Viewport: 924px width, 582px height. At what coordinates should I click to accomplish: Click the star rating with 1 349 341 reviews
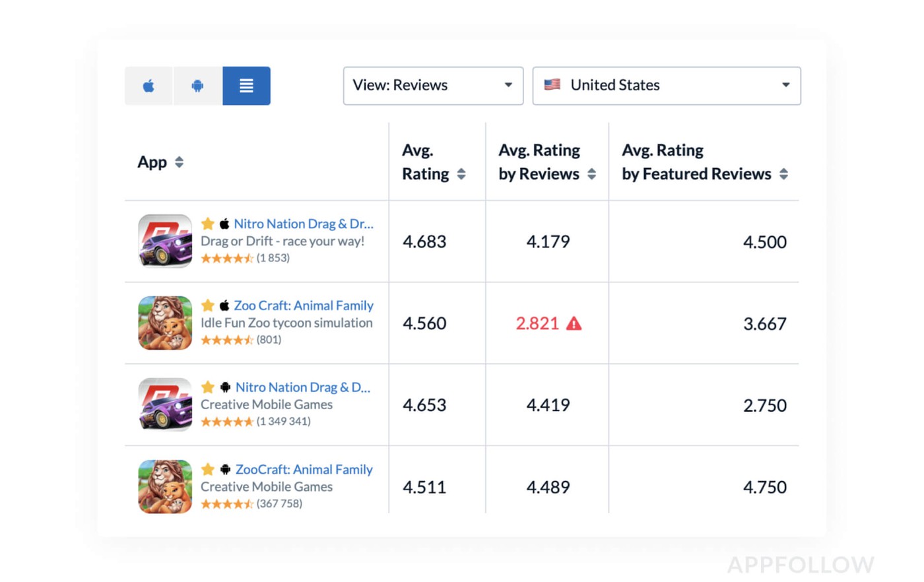(227, 422)
